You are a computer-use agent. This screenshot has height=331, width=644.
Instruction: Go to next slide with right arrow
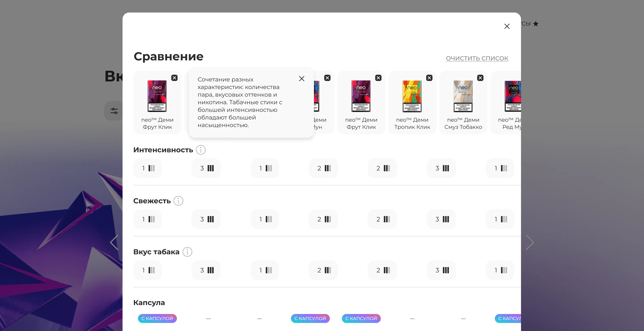pos(530,242)
